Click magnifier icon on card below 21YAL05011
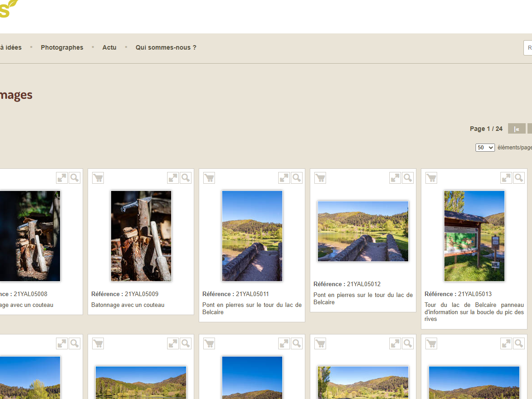The image size is (532, 399). point(297,343)
